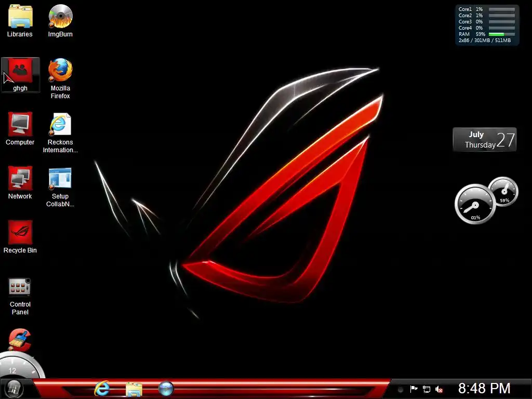This screenshot has width=532, height=399.
Task: Click the 'Libraries' icon label text
Action: (20, 34)
